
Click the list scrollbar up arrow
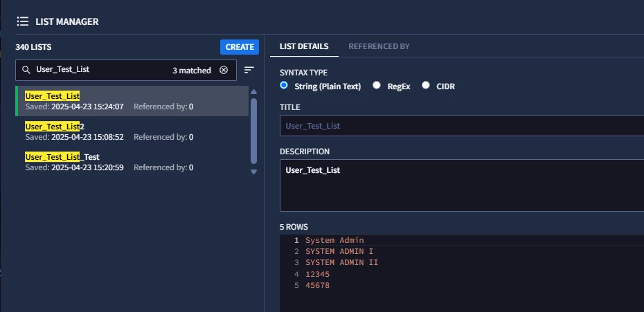254,91
